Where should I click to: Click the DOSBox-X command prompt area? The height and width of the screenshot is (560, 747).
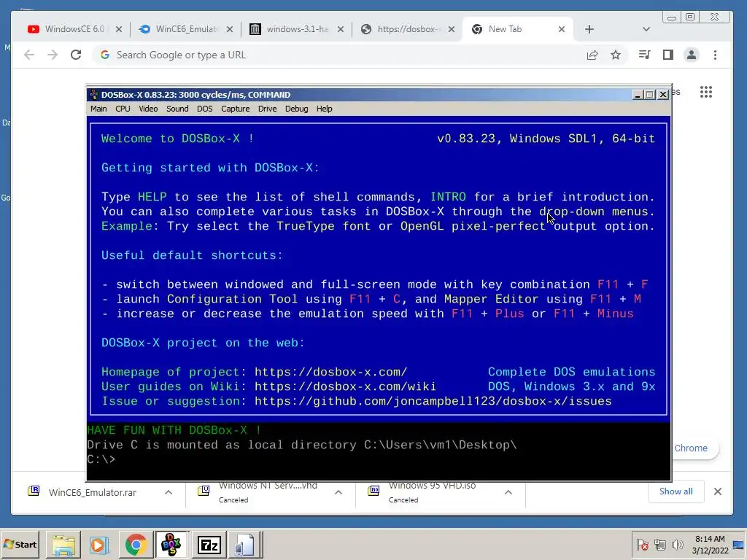point(379,452)
